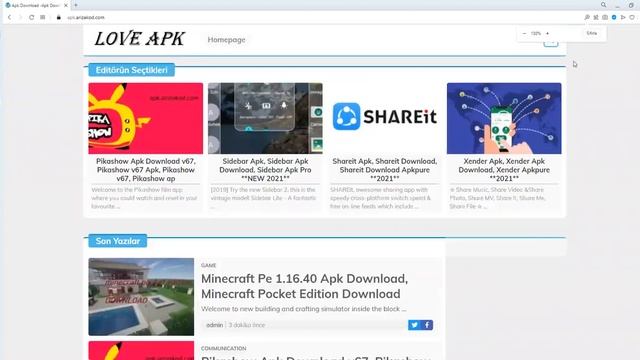Go forward with the browser arrow

coord(20,18)
